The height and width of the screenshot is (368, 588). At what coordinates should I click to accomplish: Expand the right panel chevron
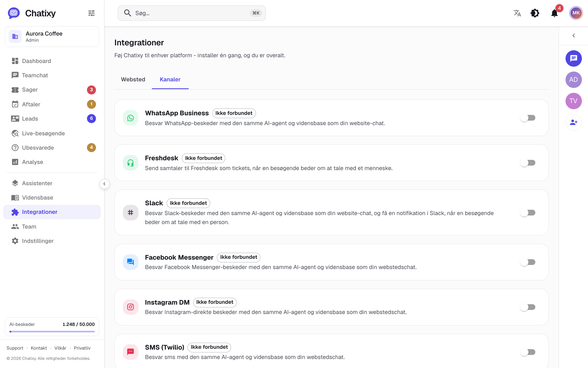574,36
